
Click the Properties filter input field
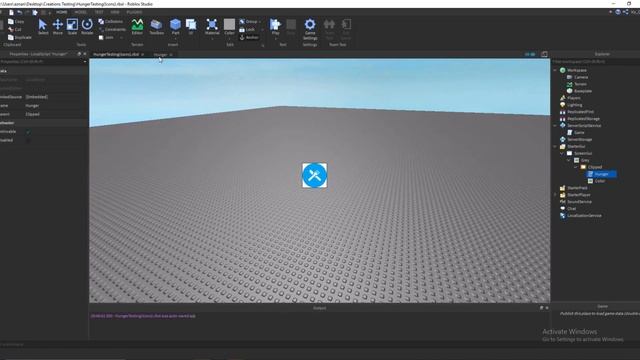[x=43, y=62]
